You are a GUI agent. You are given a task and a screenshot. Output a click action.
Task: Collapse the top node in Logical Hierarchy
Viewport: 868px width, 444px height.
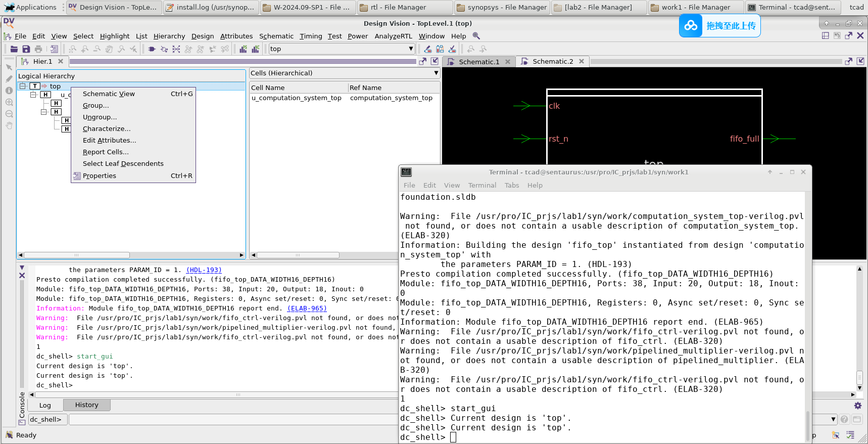(23, 86)
